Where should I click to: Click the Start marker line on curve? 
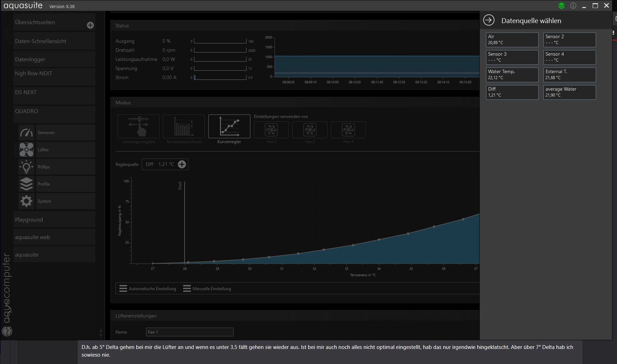click(x=185, y=222)
